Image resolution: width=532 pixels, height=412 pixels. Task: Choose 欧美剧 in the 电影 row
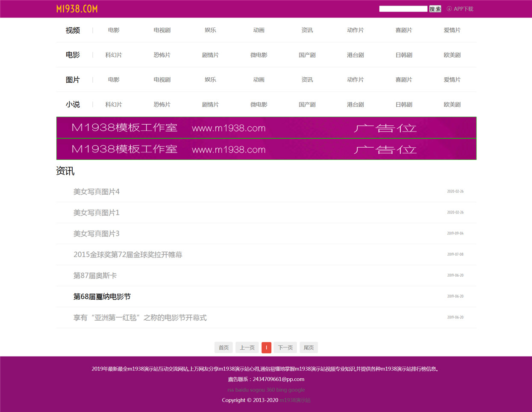(x=452, y=55)
